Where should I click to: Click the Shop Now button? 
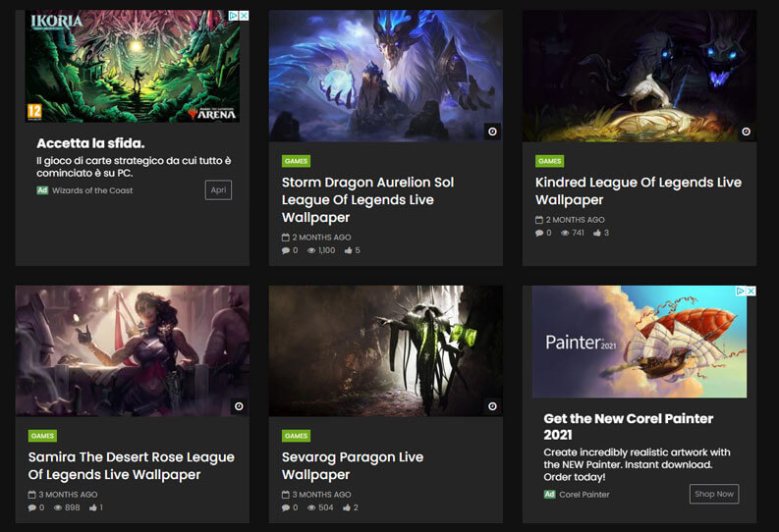click(x=714, y=494)
